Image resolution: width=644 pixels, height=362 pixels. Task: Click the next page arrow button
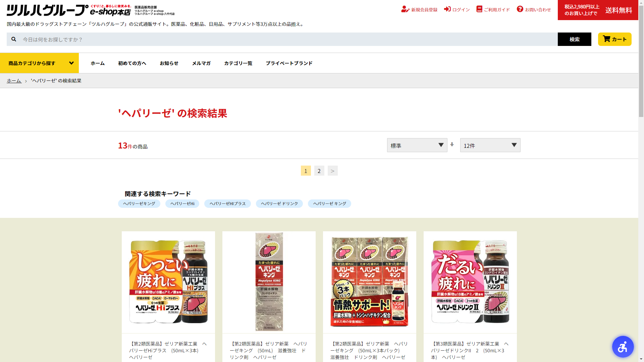332,171
